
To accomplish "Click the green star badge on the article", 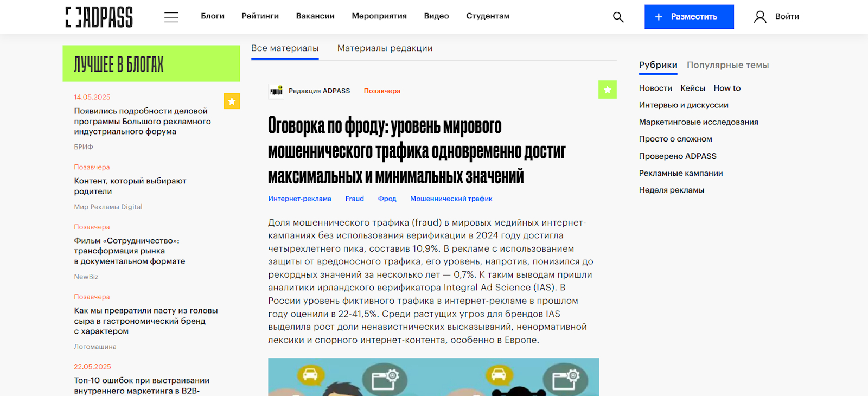I will click(608, 90).
